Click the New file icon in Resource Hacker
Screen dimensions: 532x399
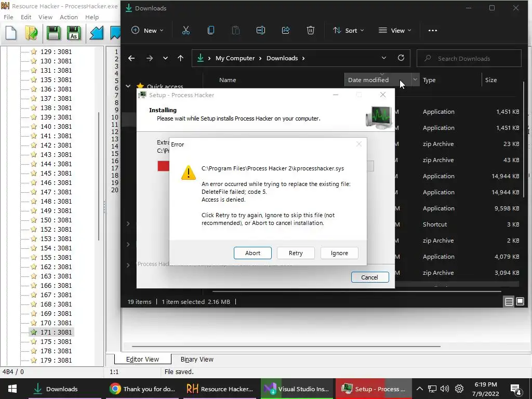[11, 33]
